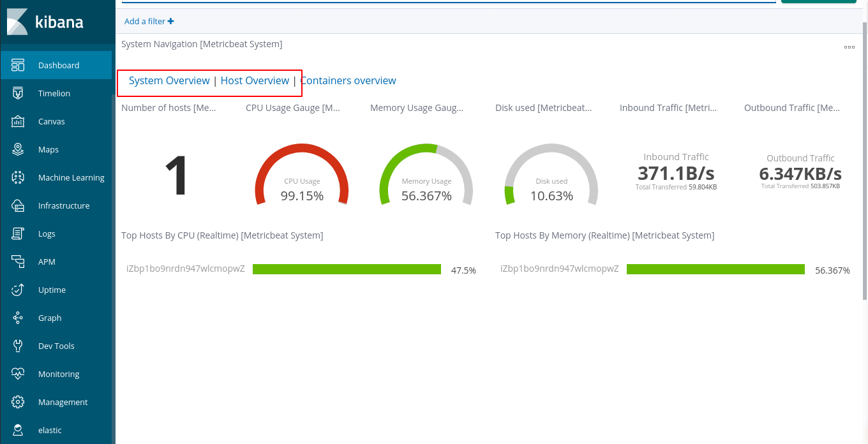
Task: Click the 371.1B/s inbound traffic value
Action: click(676, 173)
